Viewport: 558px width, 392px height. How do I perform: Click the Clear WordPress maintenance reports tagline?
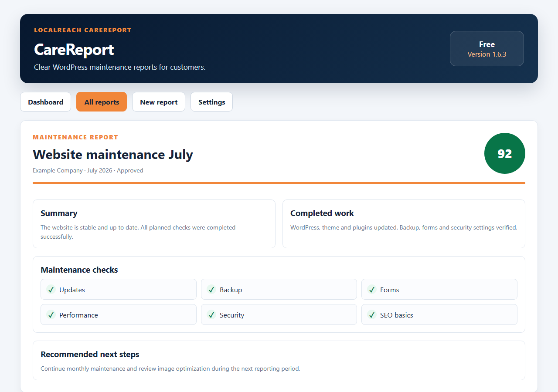(120, 67)
